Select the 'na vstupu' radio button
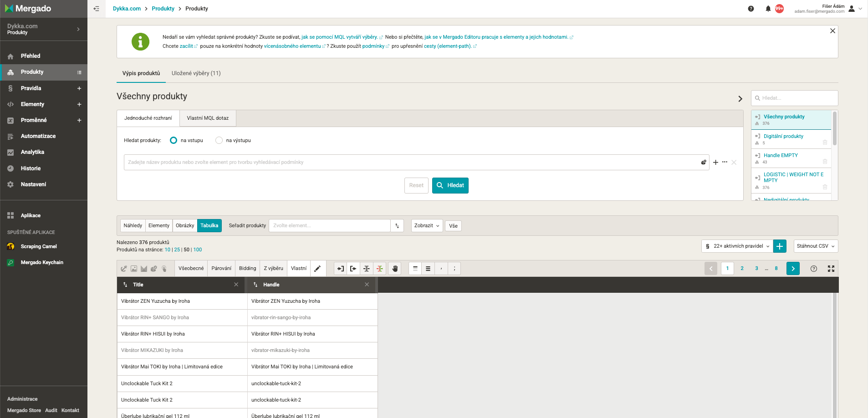Screen dimensions: 868x418 [x=174, y=140]
